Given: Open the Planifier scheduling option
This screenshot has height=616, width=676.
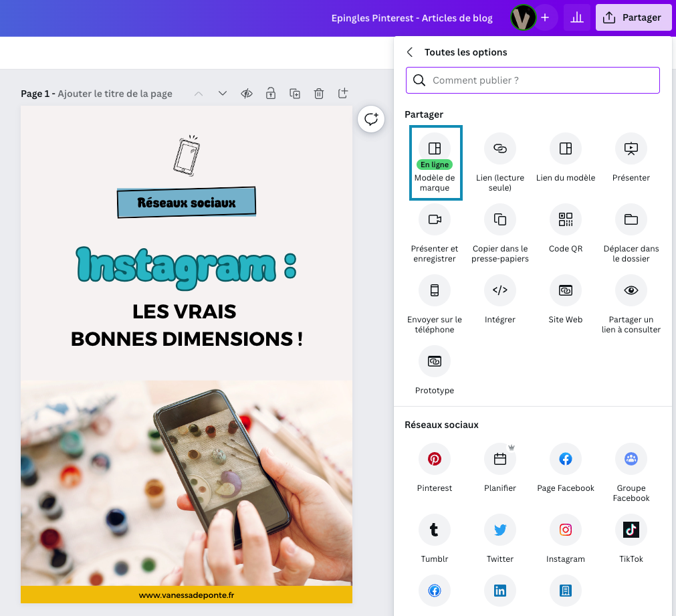Looking at the screenshot, I should tap(499, 459).
